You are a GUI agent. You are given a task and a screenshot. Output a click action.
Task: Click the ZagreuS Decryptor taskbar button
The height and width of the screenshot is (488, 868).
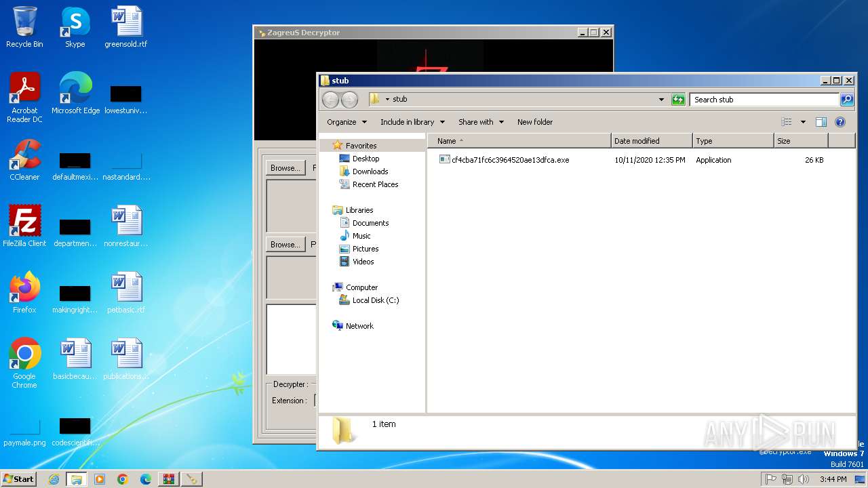tap(192, 479)
